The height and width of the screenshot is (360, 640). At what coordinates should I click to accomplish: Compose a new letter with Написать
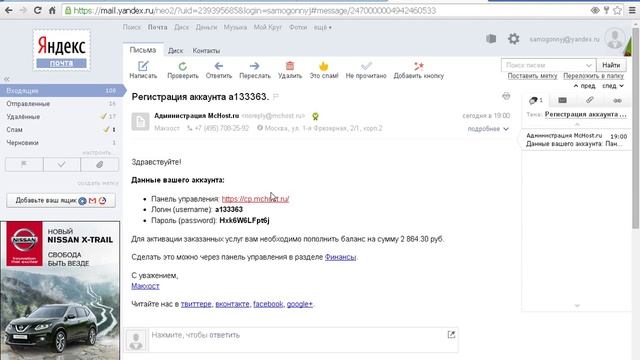tap(143, 70)
